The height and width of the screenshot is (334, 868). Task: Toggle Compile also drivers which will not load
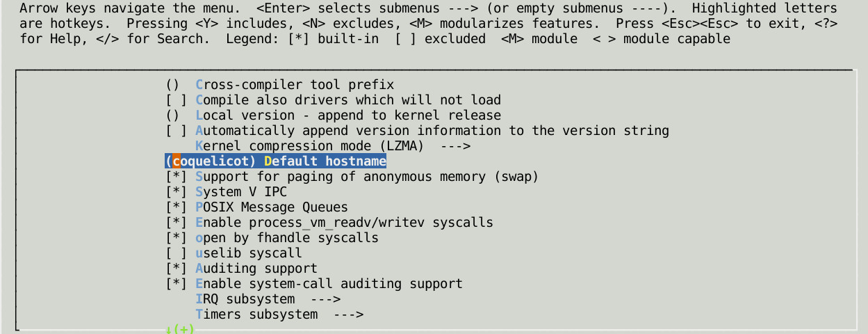pyautogui.click(x=333, y=100)
